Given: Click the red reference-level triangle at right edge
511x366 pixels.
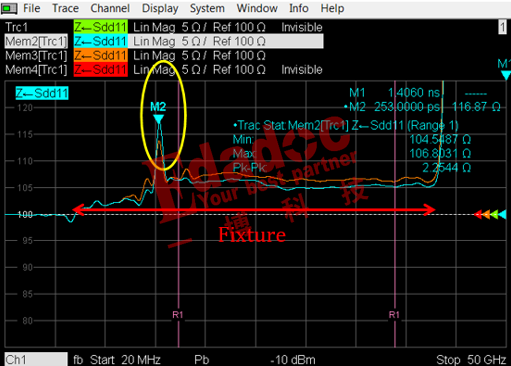Looking at the screenshot, I should tap(478, 214).
